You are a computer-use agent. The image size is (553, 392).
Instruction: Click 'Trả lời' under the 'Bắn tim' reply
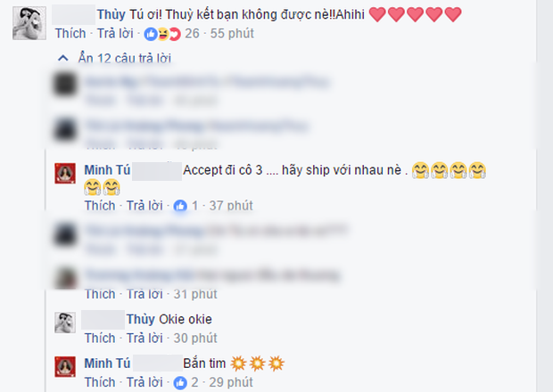[x=144, y=382]
